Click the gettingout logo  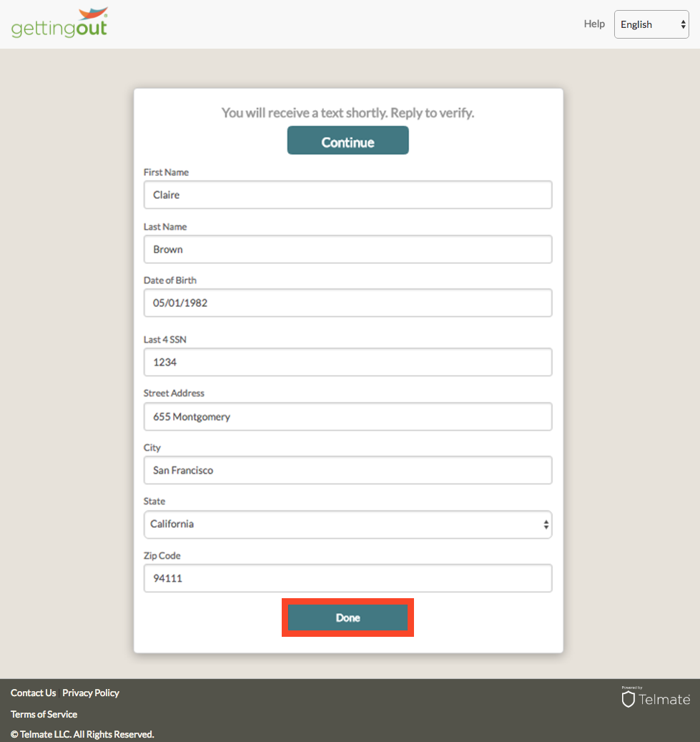tap(59, 23)
